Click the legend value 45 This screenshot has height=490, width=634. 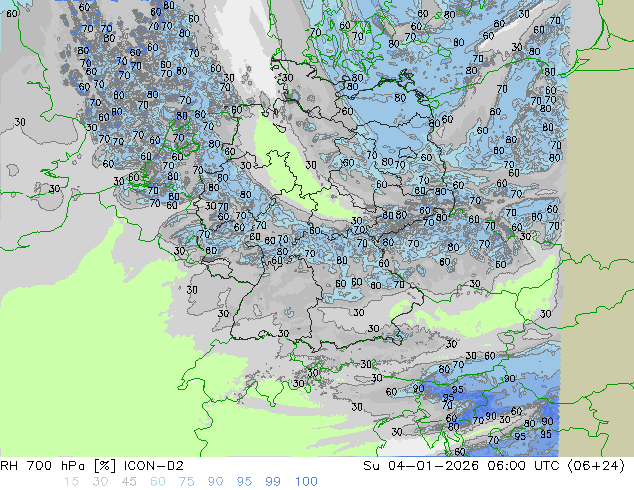(129, 482)
